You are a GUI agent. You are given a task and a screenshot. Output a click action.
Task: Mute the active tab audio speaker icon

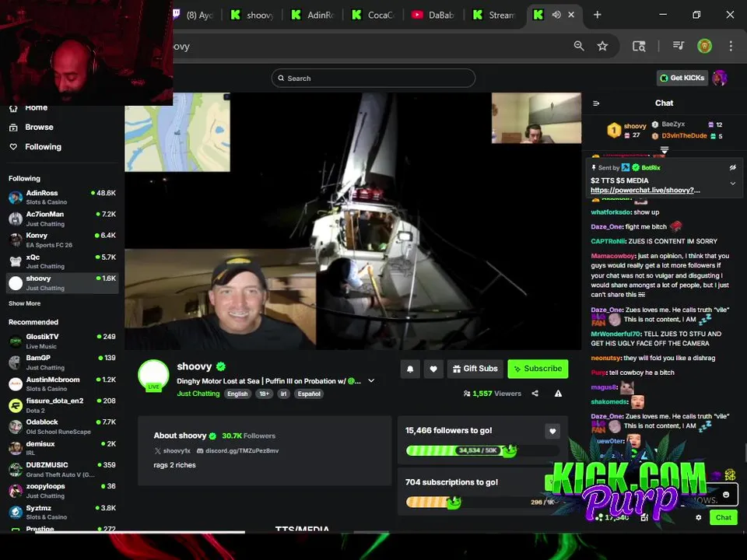coord(556,15)
